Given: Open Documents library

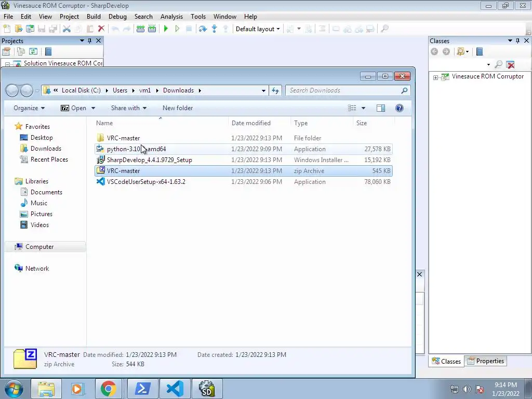Looking at the screenshot, I should pyautogui.click(x=46, y=192).
